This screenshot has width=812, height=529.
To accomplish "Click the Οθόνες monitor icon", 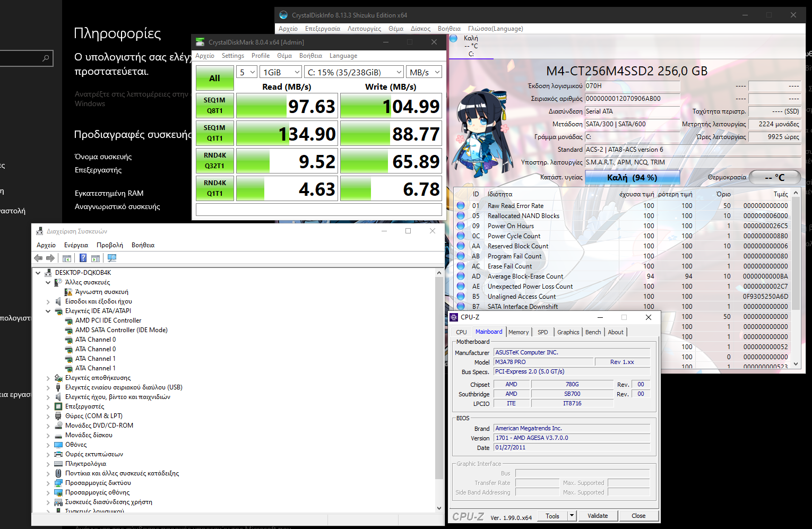I will [58, 445].
